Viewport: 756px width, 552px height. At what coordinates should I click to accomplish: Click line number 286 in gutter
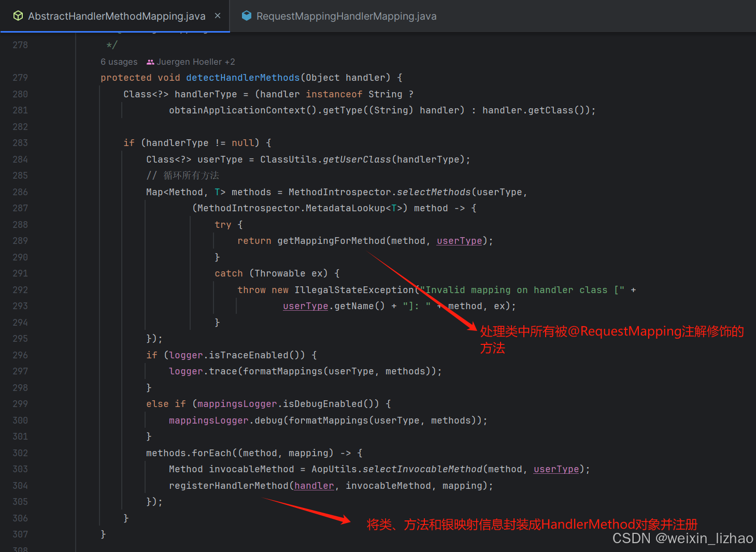20,192
